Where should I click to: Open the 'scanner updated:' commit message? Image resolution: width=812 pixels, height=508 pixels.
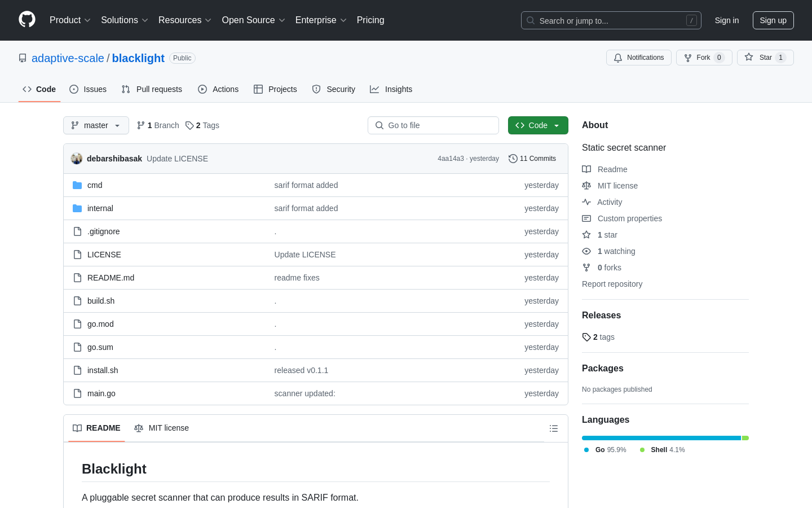pyautogui.click(x=304, y=393)
